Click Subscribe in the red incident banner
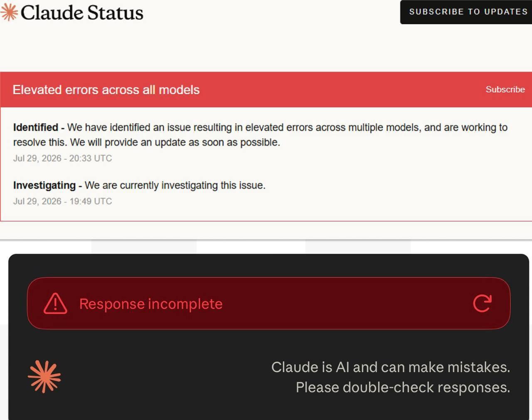The width and height of the screenshot is (532, 420). tap(505, 89)
